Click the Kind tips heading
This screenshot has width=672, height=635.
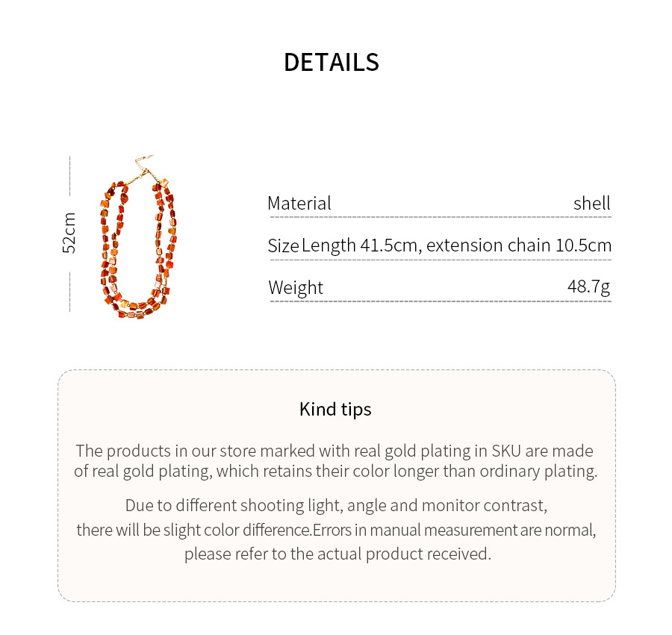335,409
